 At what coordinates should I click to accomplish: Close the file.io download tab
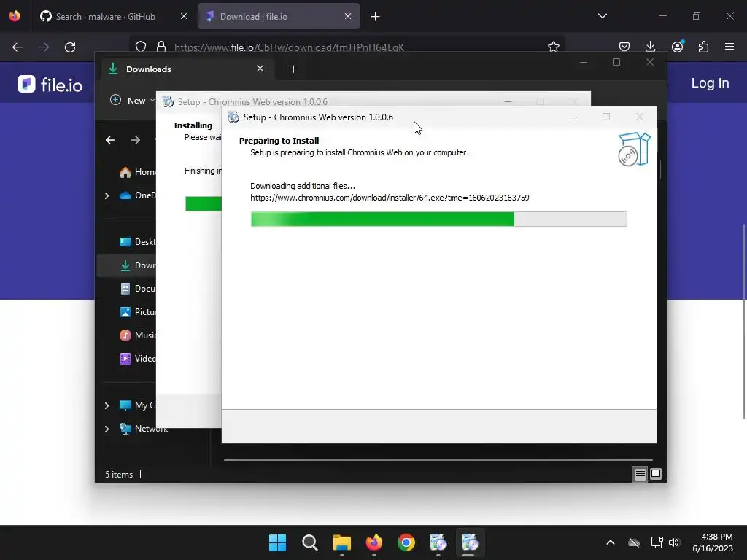348,16
